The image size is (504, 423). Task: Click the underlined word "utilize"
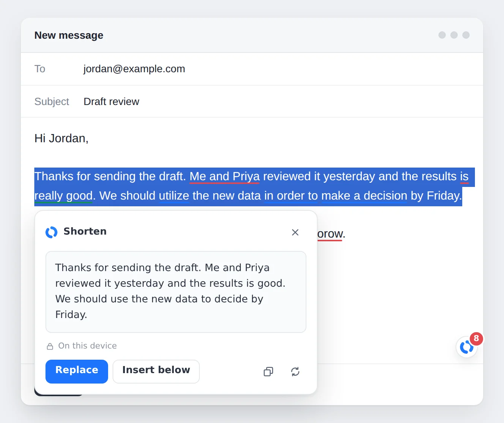click(x=174, y=196)
